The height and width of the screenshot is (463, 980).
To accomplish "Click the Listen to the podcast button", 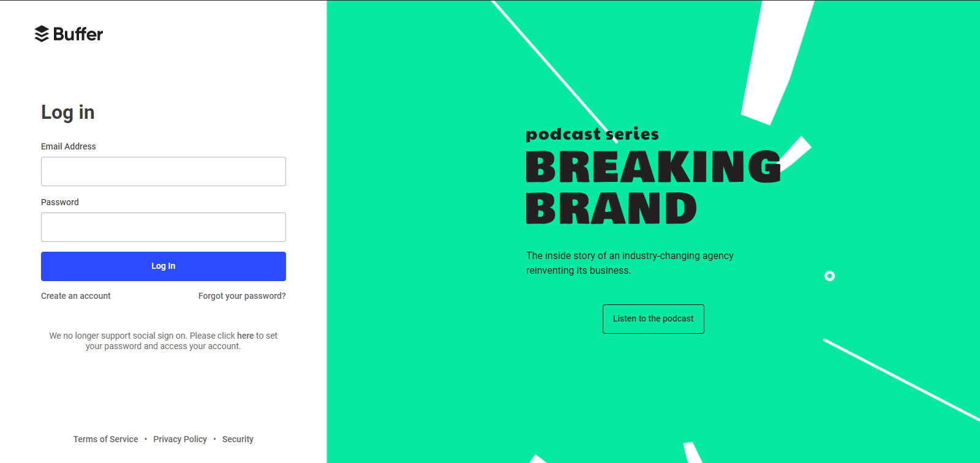I will tap(654, 319).
